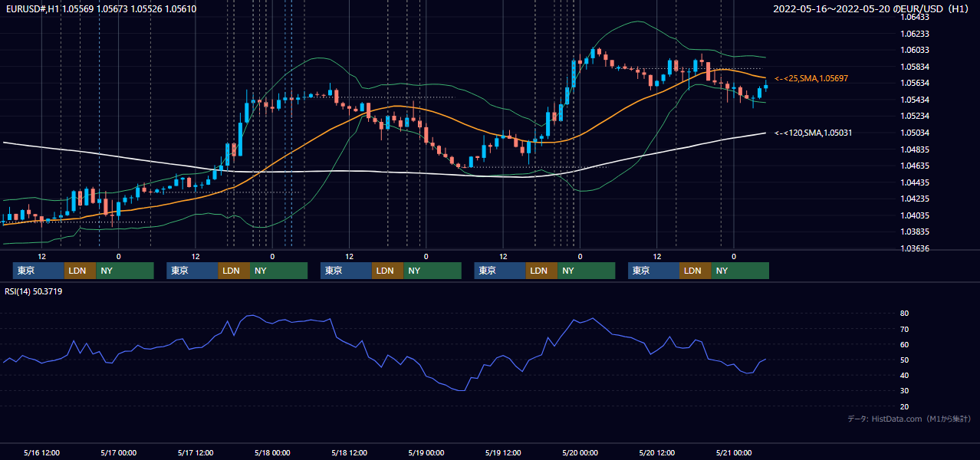
Task: Click RSI scale value 50
Action: (x=905, y=360)
